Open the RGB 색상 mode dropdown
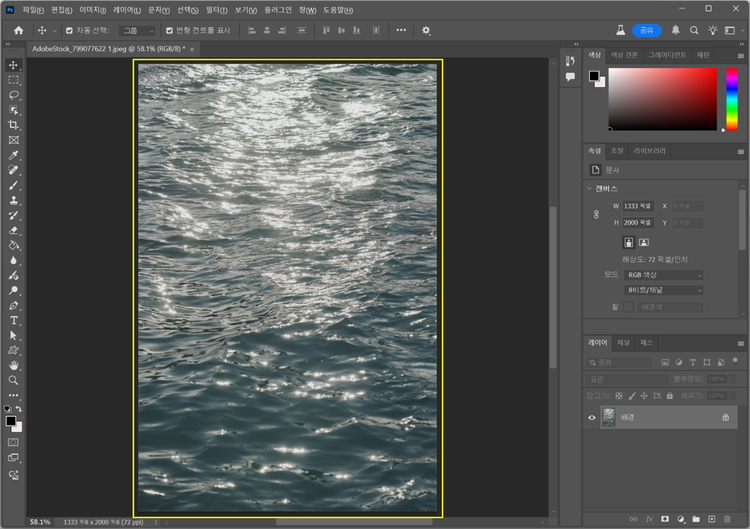The image size is (750, 529). pyautogui.click(x=664, y=275)
